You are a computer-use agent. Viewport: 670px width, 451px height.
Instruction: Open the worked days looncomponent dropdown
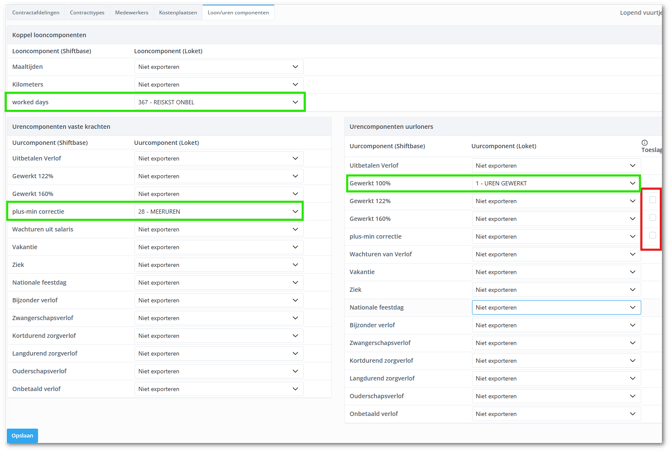[218, 102]
